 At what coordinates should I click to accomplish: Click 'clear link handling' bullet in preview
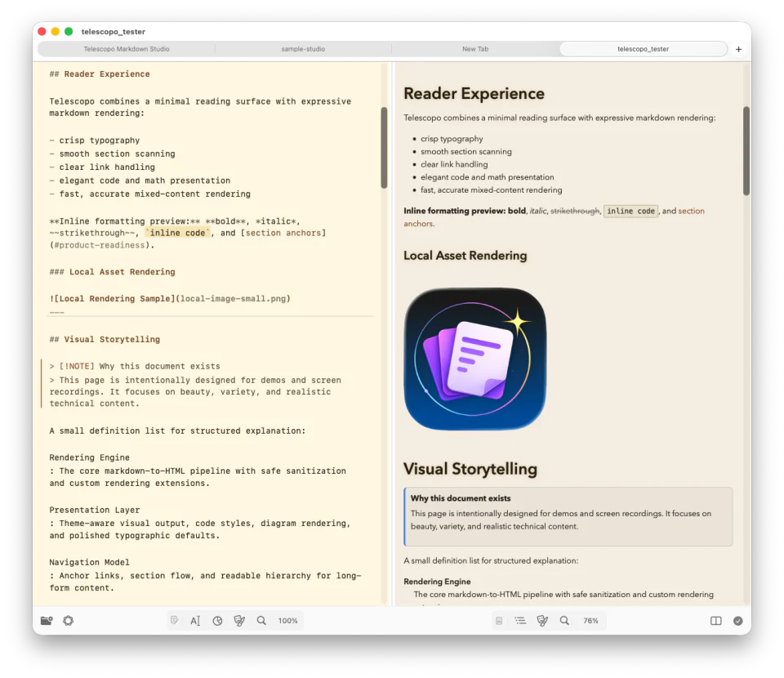pyautogui.click(x=454, y=164)
